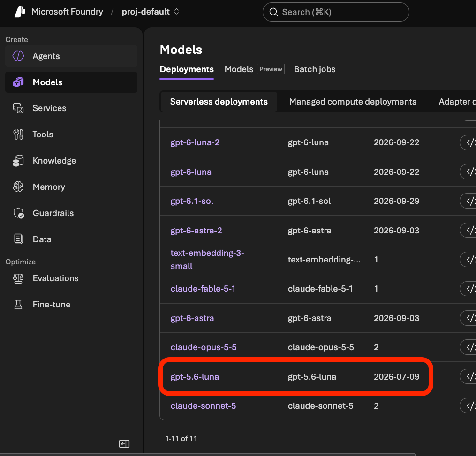Select the Serverless deployments tab
Image resolution: width=476 pixels, height=456 pixels.
coord(219,102)
